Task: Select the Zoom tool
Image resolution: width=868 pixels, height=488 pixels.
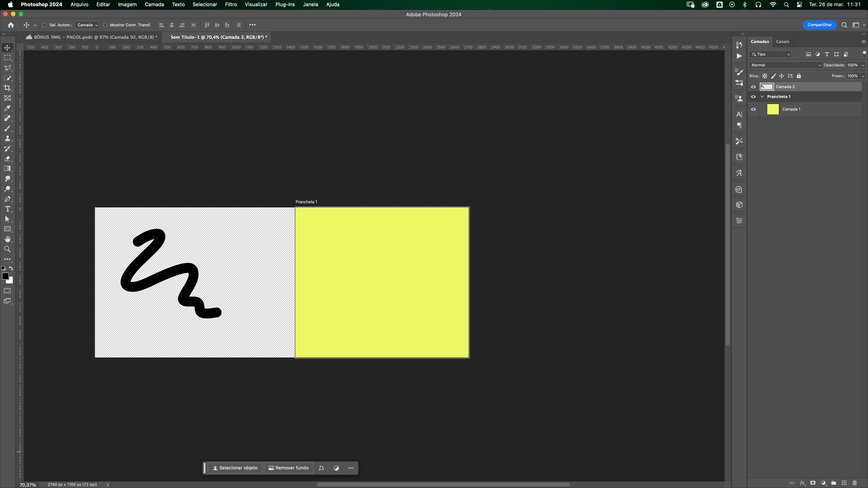Action: click(x=7, y=249)
